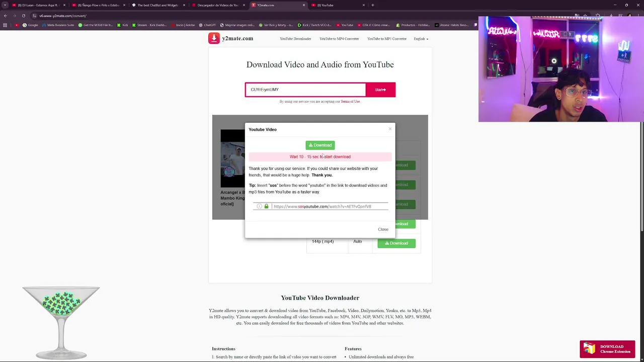Open a new browser tab with plus
Viewport: 644px width, 362px height.
pos(372,5)
